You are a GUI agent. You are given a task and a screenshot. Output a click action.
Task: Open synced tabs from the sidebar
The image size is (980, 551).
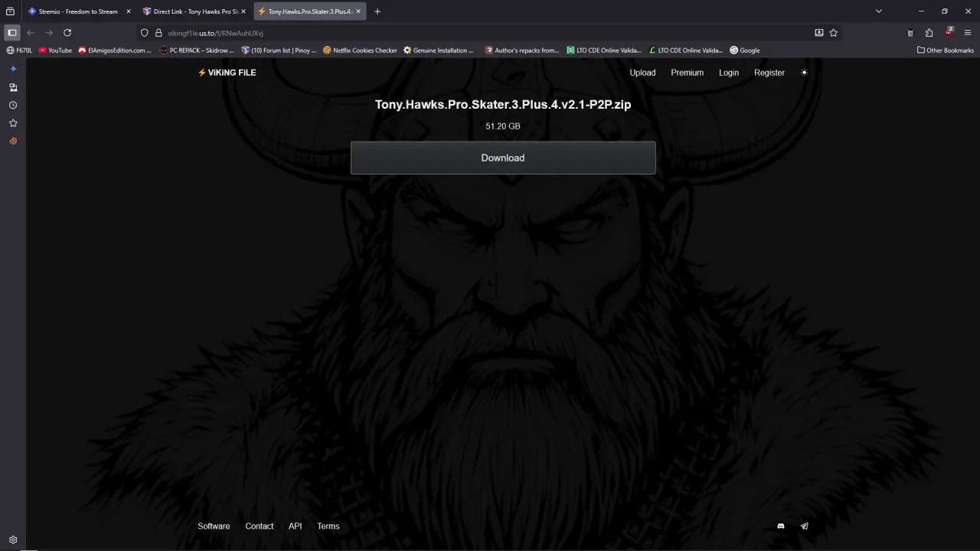click(13, 87)
